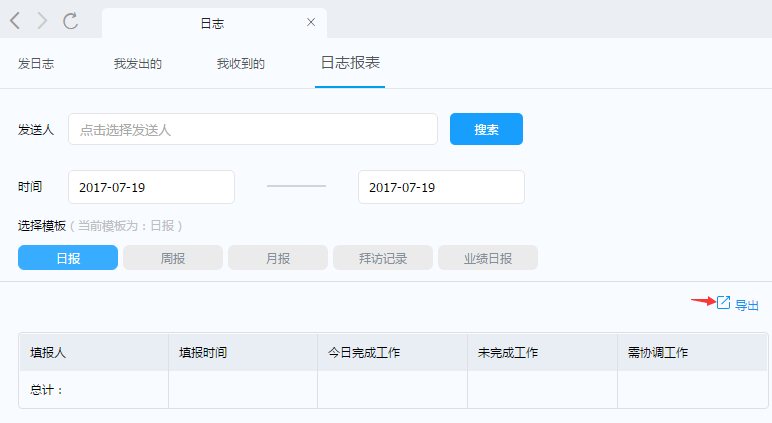Open the start date field 2017-07-19

pos(151,187)
